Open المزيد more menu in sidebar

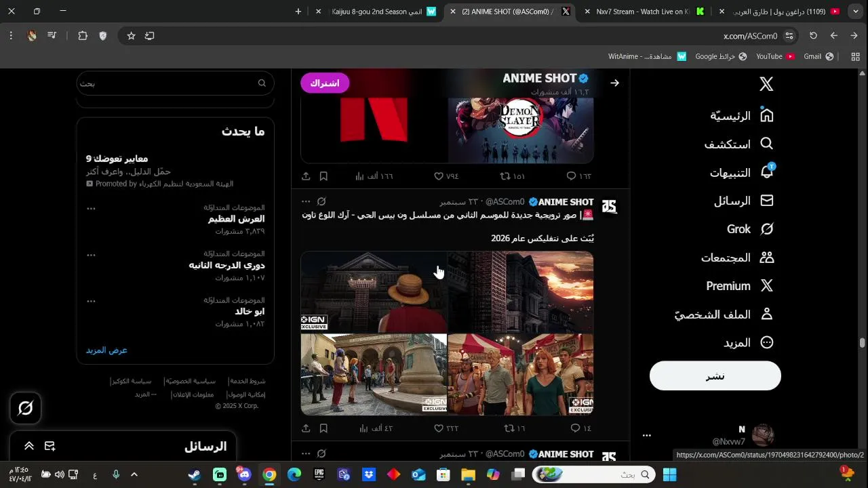748,344
